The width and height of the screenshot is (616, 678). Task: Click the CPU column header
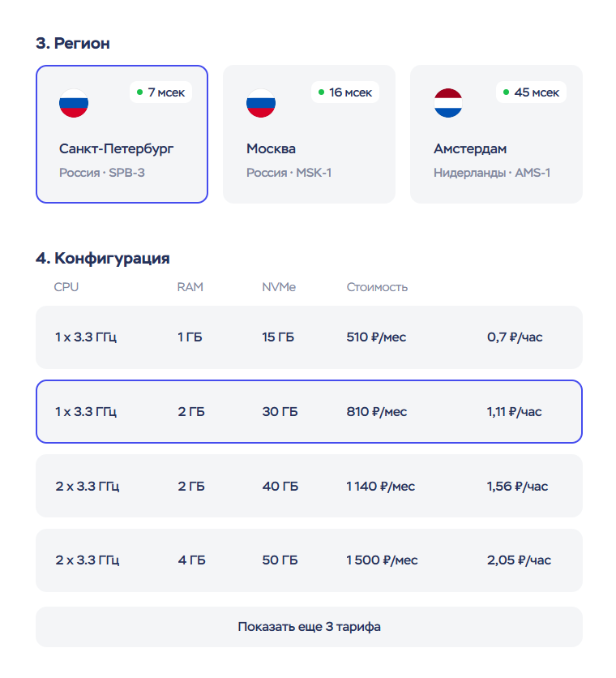click(66, 287)
